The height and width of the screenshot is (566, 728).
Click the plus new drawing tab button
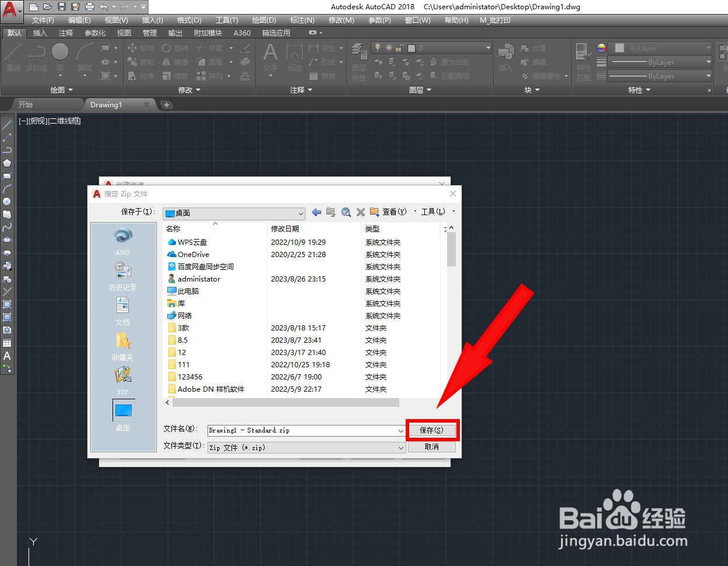pyautogui.click(x=167, y=105)
